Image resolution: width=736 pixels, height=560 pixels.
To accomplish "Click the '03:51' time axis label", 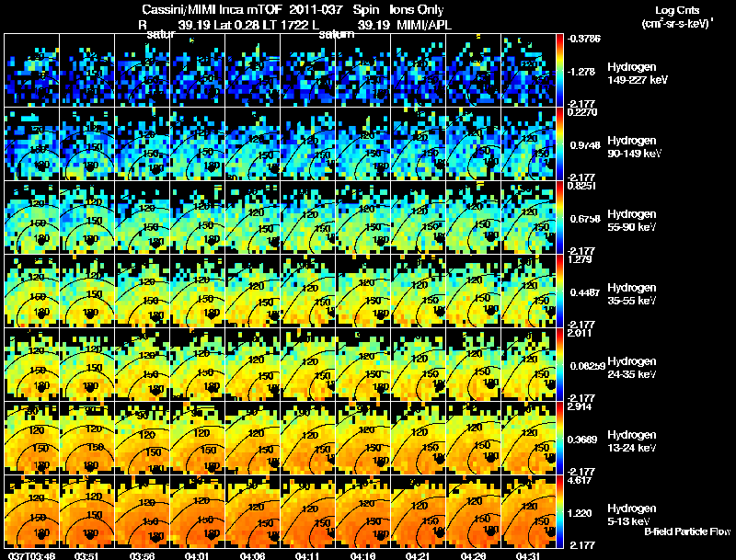I will tap(86, 555).
